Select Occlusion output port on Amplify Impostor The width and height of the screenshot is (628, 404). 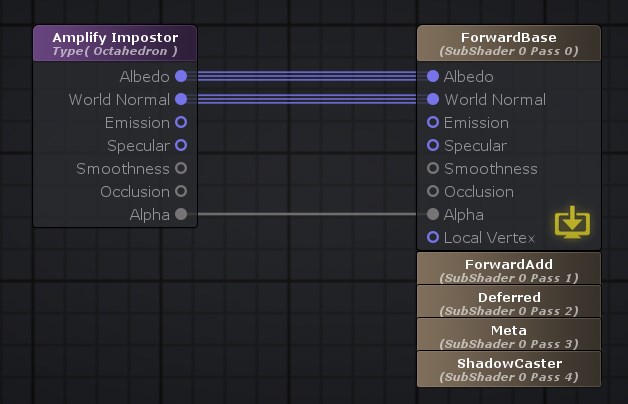coord(181,191)
